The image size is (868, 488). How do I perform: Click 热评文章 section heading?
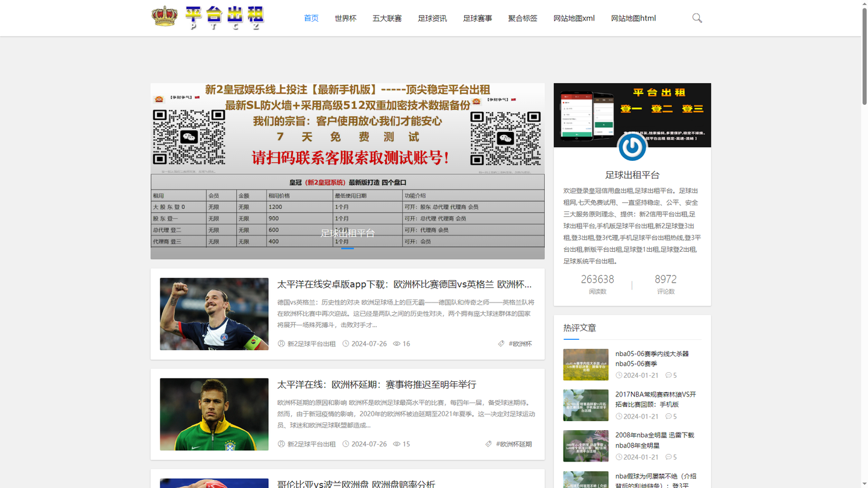tap(580, 328)
